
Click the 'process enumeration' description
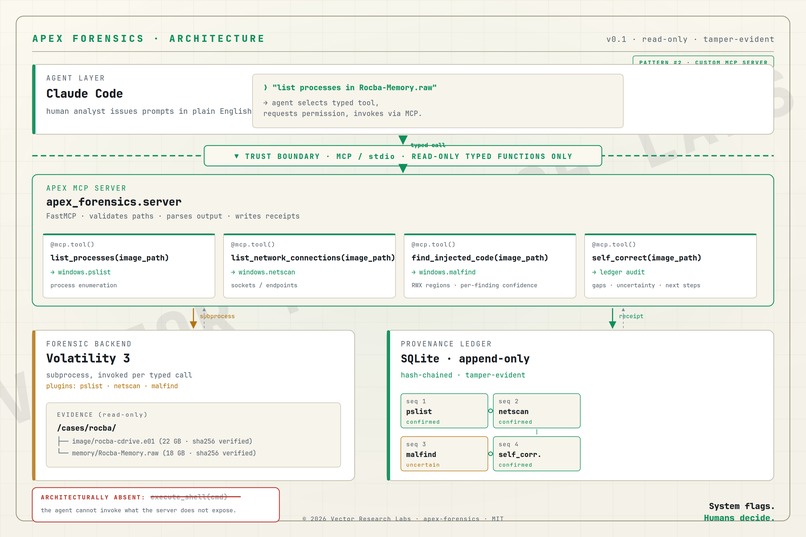click(x=84, y=285)
